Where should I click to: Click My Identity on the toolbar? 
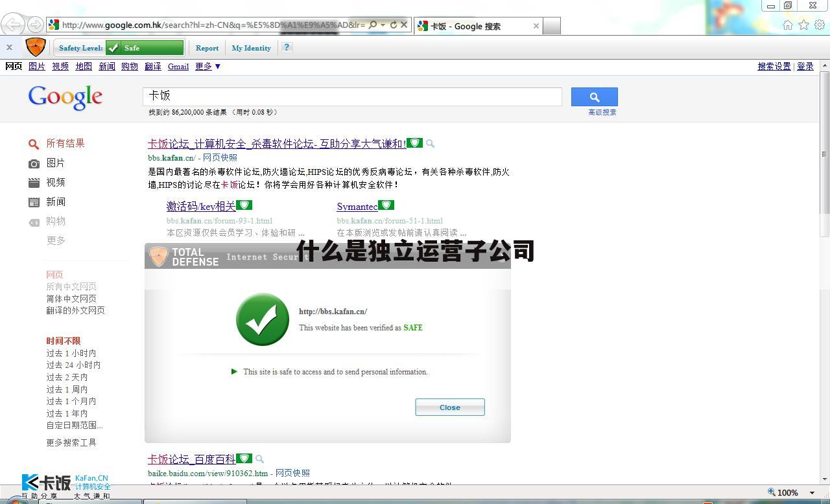[251, 48]
